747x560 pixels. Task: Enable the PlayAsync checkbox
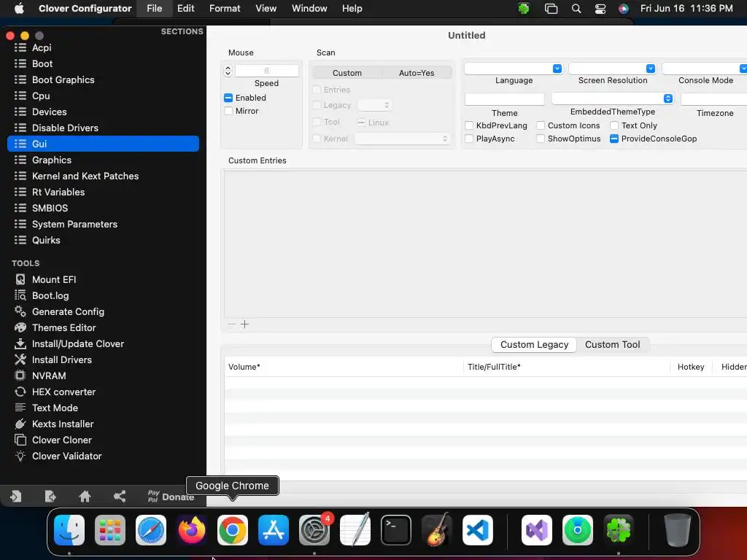469,139
